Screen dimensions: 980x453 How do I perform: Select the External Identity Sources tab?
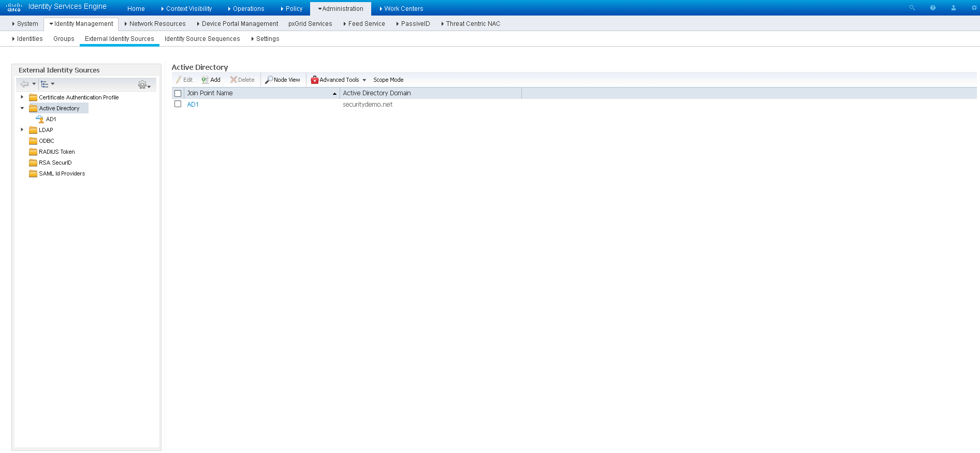coord(120,39)
